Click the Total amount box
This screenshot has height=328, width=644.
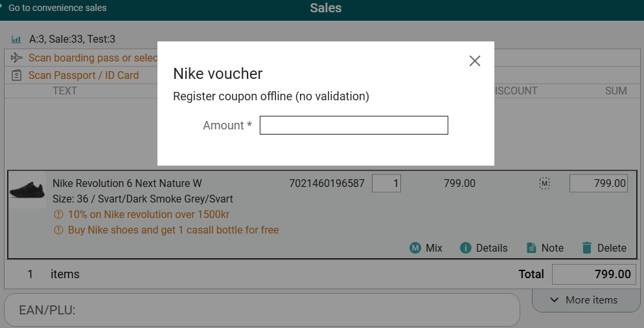[593, 274]
